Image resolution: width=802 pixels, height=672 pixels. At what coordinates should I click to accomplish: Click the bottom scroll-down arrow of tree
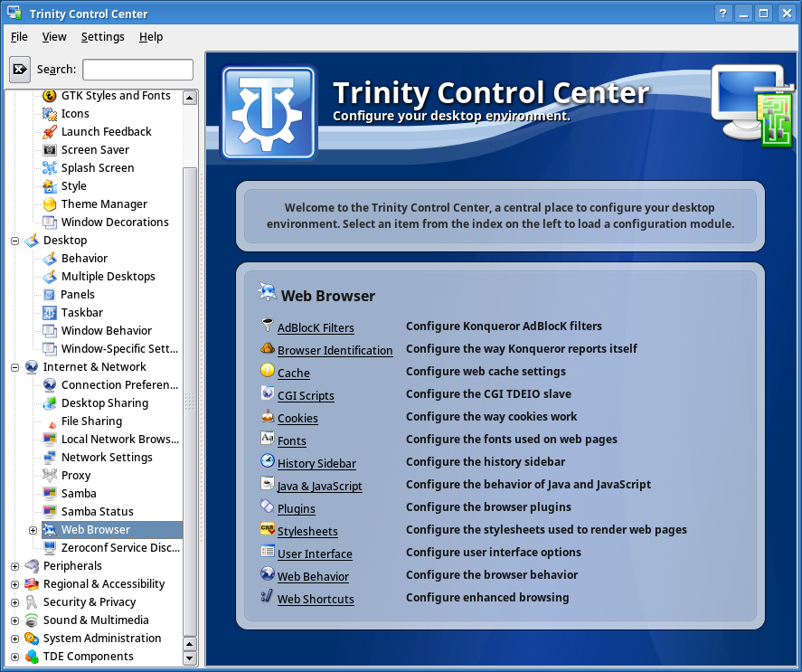pos(190,658)
